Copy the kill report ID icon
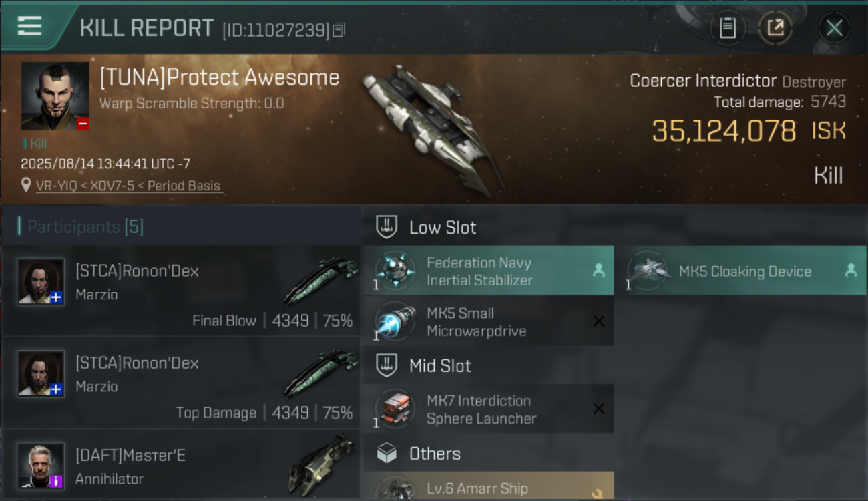The image size is (868, 501). pyautogui.click(x=339, y=30)
